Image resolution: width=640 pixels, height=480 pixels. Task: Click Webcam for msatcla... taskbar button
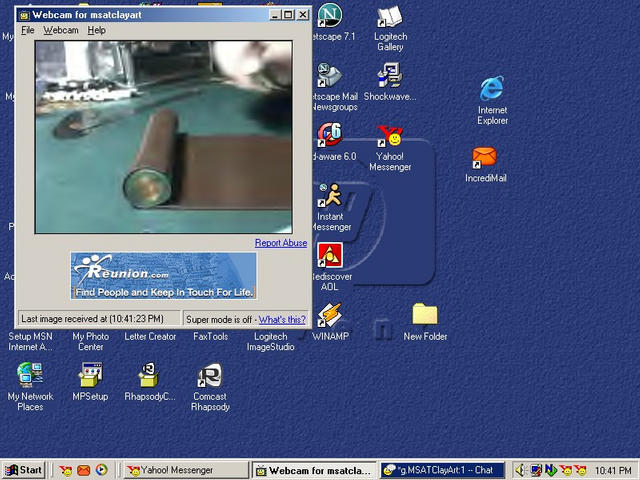click(315, 470)
